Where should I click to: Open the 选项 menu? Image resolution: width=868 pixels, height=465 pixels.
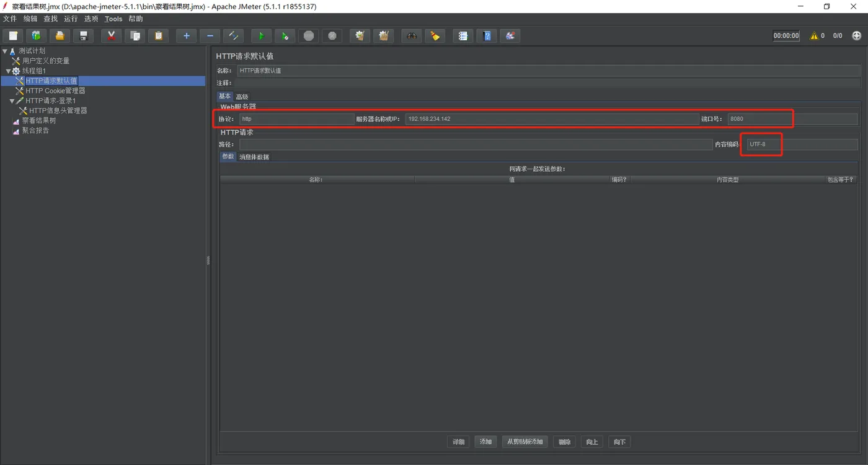(91, 19)
